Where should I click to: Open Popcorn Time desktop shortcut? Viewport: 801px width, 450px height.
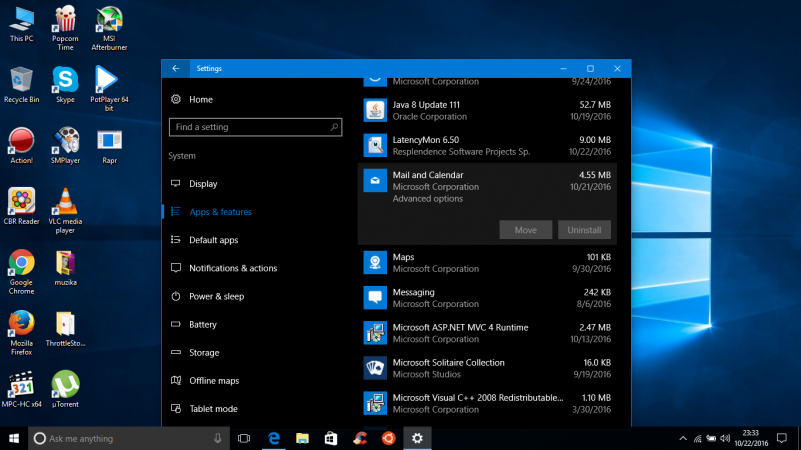click(65, 28)
